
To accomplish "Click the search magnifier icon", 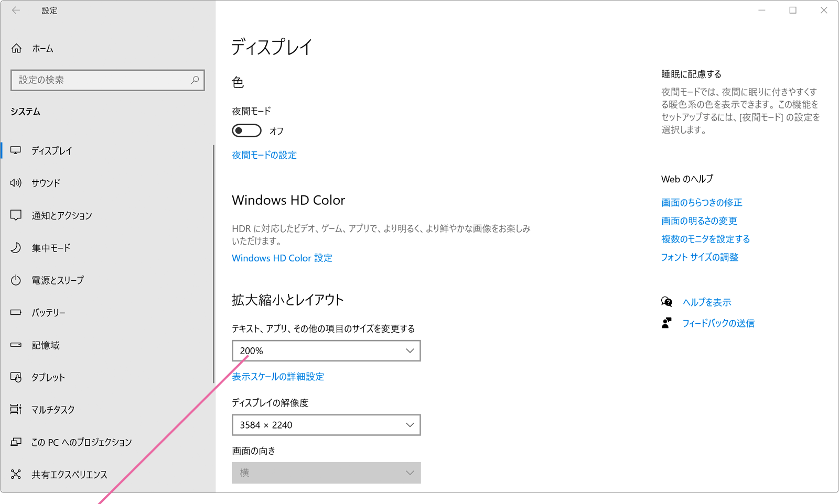I will (195, 80).
